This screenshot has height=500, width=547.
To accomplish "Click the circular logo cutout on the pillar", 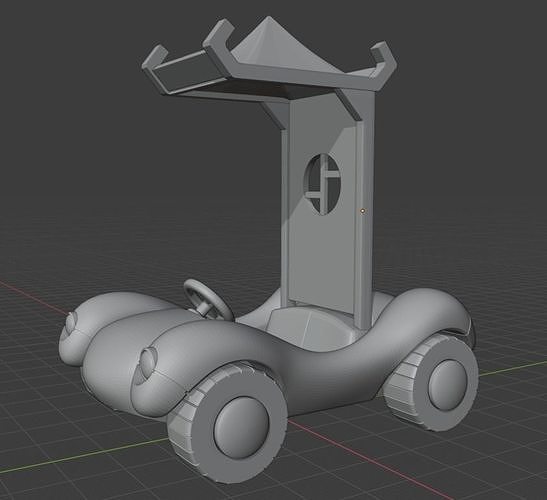I will click(322, 184).
